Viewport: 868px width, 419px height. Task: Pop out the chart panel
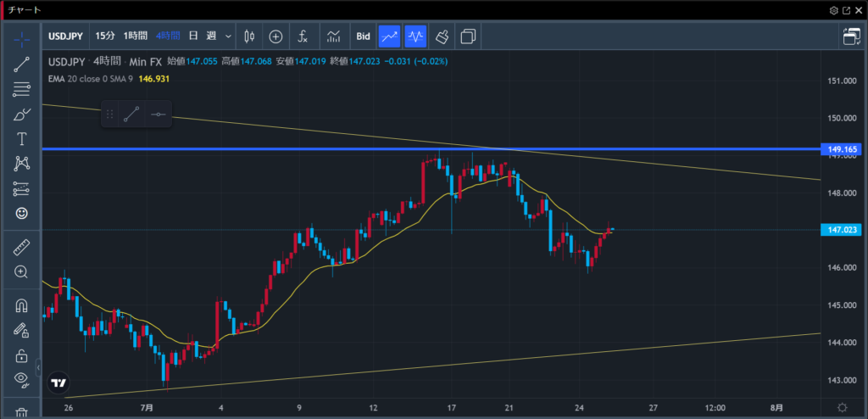pos(847,10)
